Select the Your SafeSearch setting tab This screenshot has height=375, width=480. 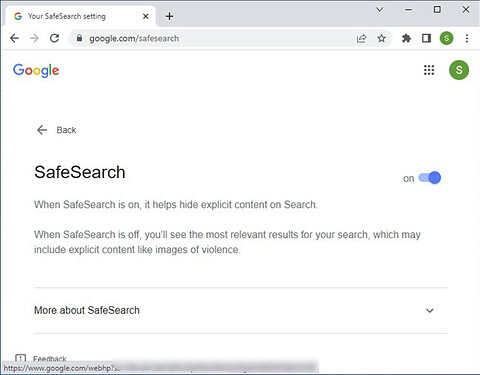click(x=80, y=16)
